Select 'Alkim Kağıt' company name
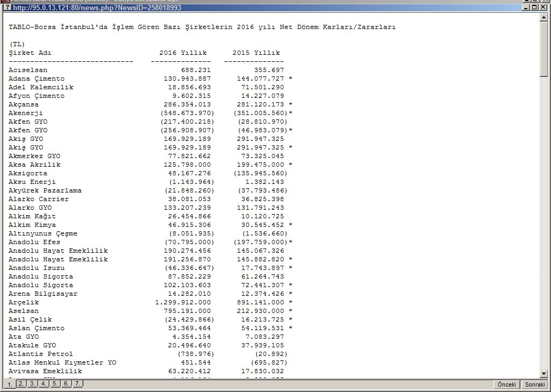Screen dimensions: 551x392 pyautogui.click(x=32, y=216)
